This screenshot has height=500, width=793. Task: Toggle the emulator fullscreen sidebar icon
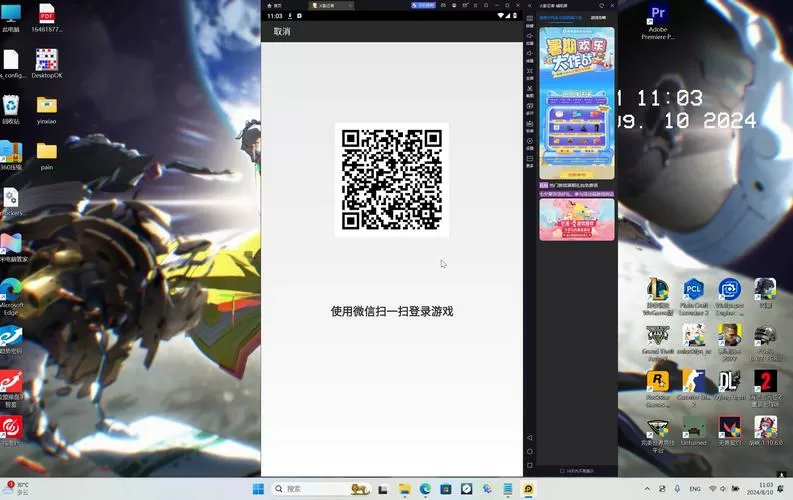tap(530, 73)
